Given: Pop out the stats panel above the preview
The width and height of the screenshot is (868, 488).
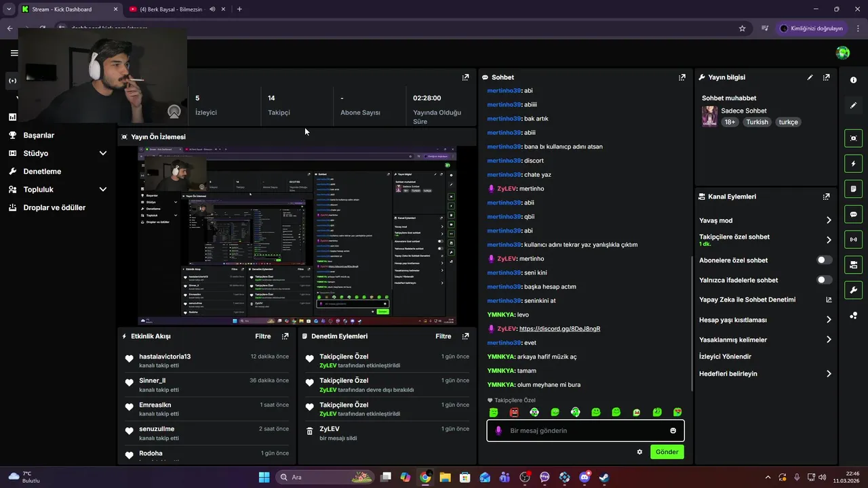Looking at the screenshot, I should click(x=465, y=77).
